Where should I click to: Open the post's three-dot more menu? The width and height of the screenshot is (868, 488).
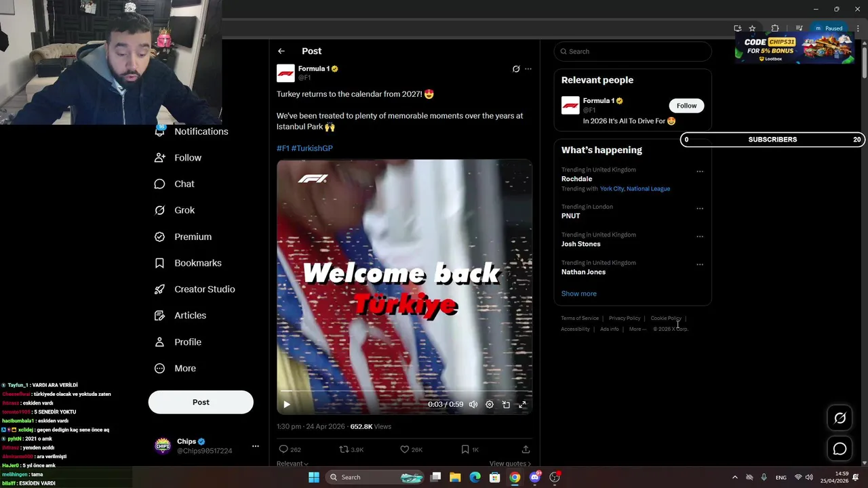tap(528, 69)
